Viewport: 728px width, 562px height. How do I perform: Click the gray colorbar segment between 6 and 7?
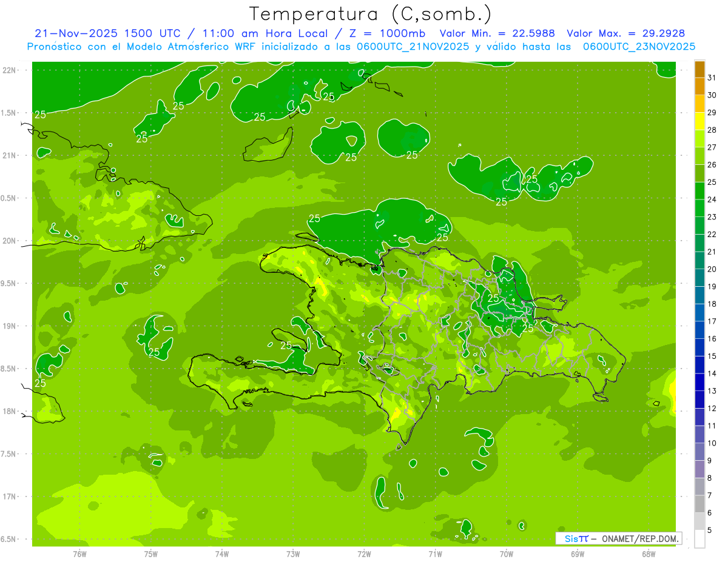click(x=699, y=504)
